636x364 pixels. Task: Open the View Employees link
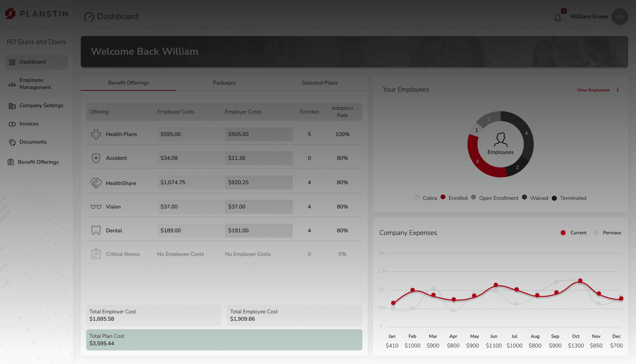[593, 90]
